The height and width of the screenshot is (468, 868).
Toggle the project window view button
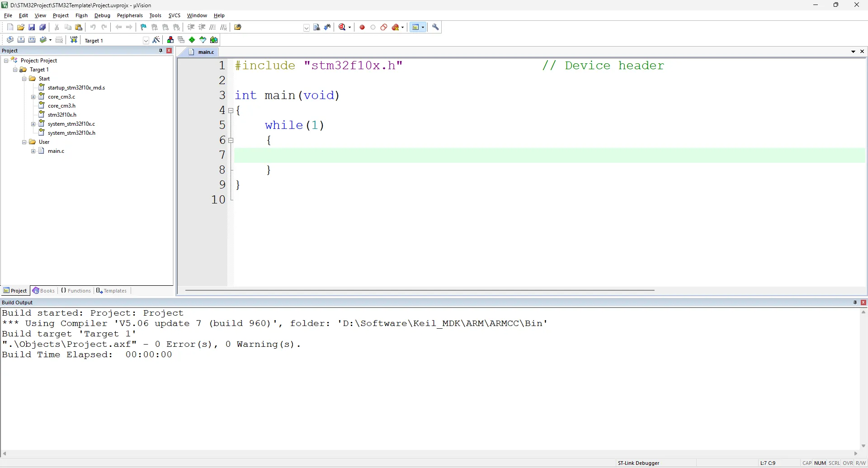tap(416, 27)
